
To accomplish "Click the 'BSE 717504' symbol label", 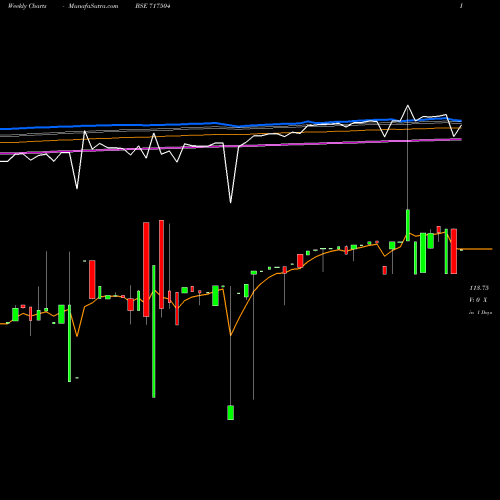I will pyautogui.click(x=153, y=6).
